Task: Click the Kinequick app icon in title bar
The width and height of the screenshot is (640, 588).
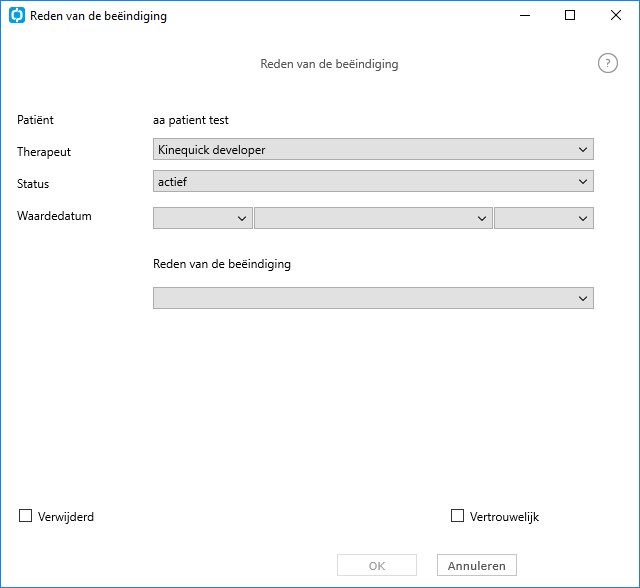Action: point(17,16)
